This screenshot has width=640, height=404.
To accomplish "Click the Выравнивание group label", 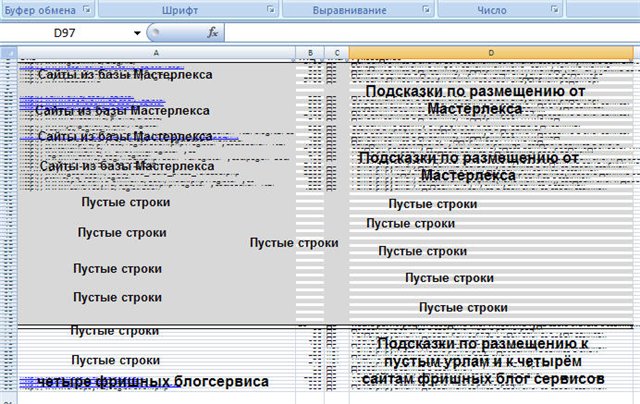I will [x=350, y=10].
